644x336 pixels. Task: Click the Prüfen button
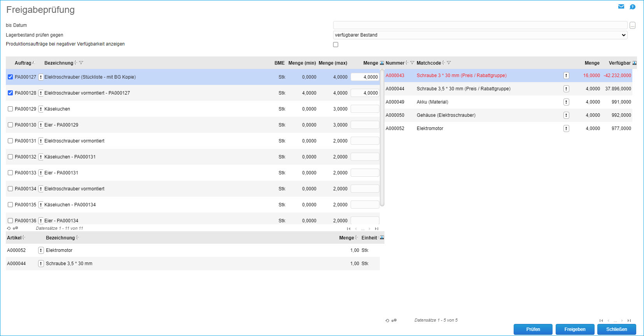coord(533,329)
